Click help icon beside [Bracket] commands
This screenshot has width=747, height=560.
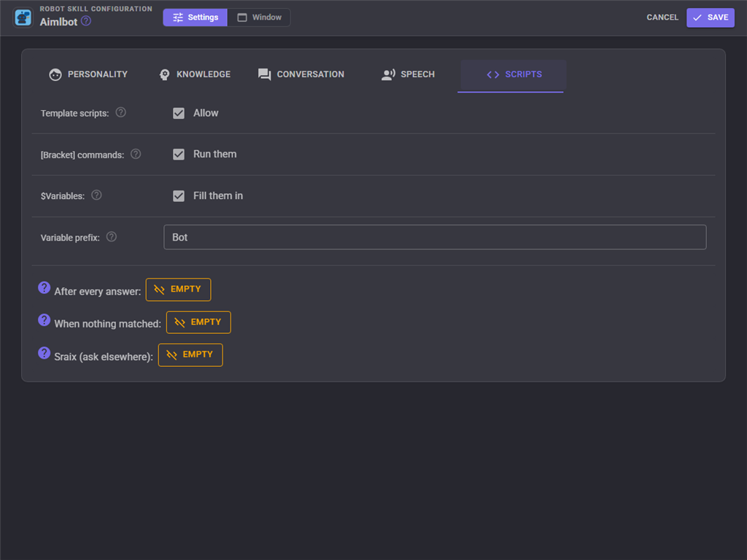(136, 154)
